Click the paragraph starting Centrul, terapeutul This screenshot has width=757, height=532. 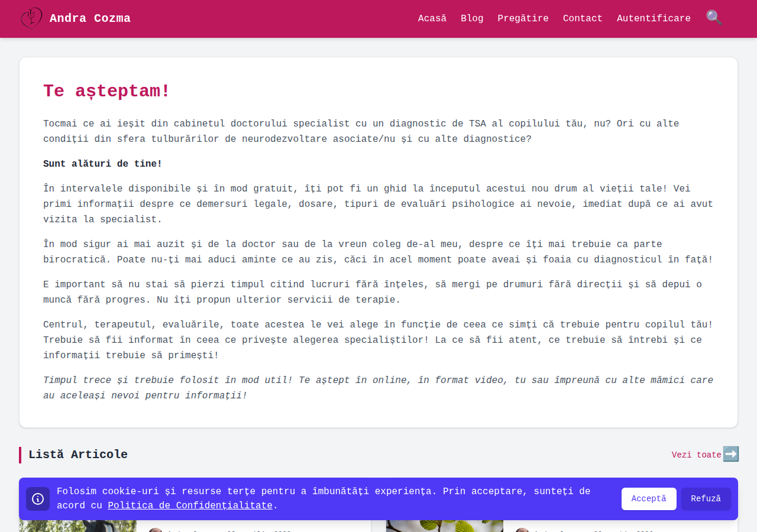(x=378, y=340)
